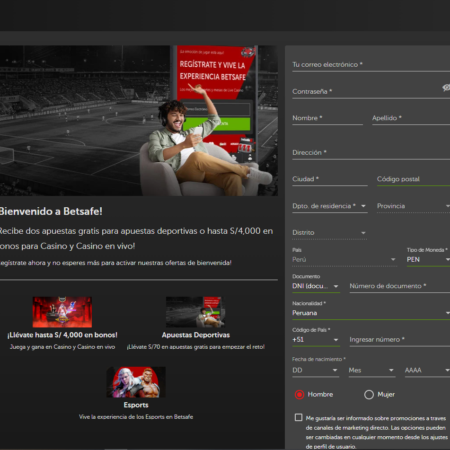Check the marketing promotions checkbox
The image size is (450, 450).
point(299,418)
